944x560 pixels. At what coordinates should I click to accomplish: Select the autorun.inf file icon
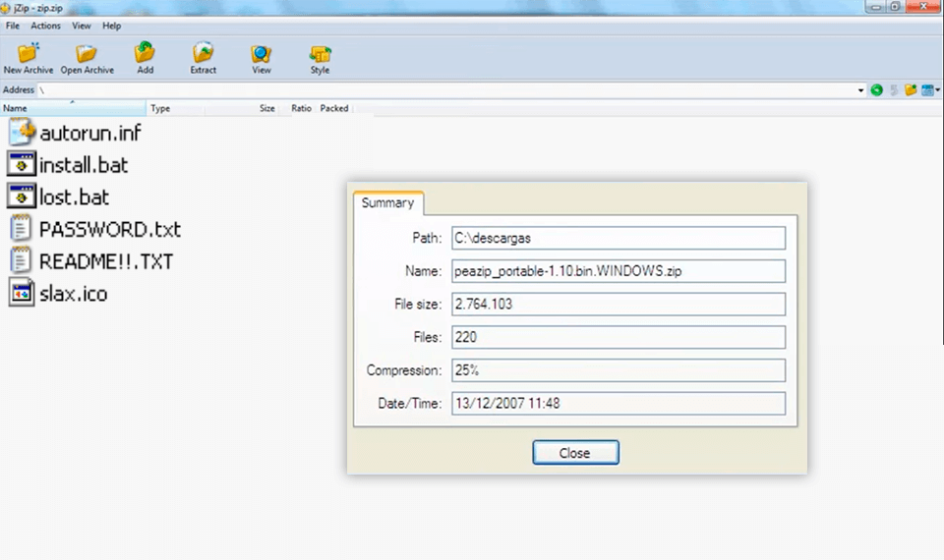coord(21,133)
